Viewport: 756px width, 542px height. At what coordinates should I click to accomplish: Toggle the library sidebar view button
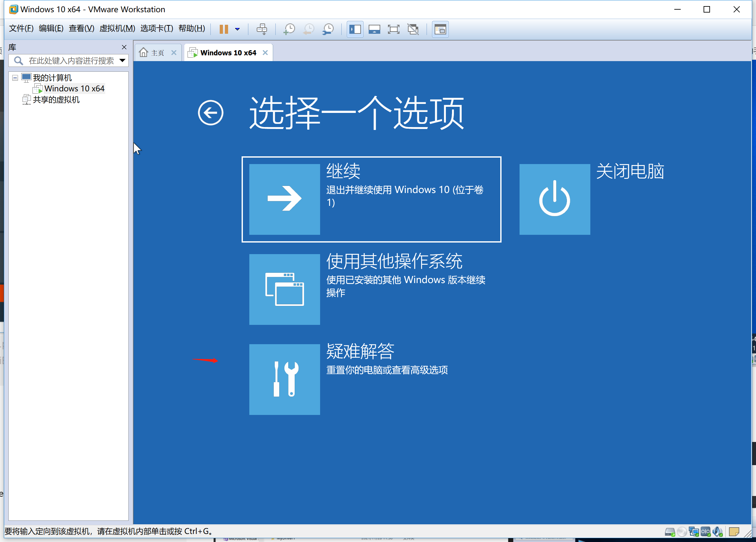355,29
